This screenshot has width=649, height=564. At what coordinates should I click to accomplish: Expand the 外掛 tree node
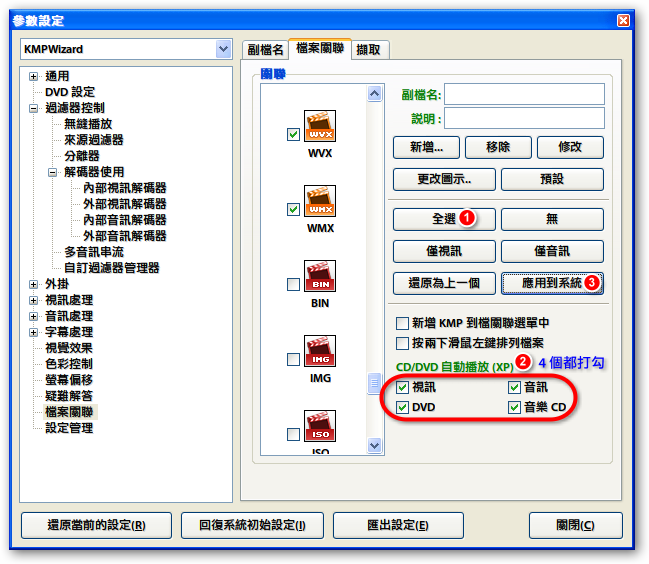coord(34,284)
